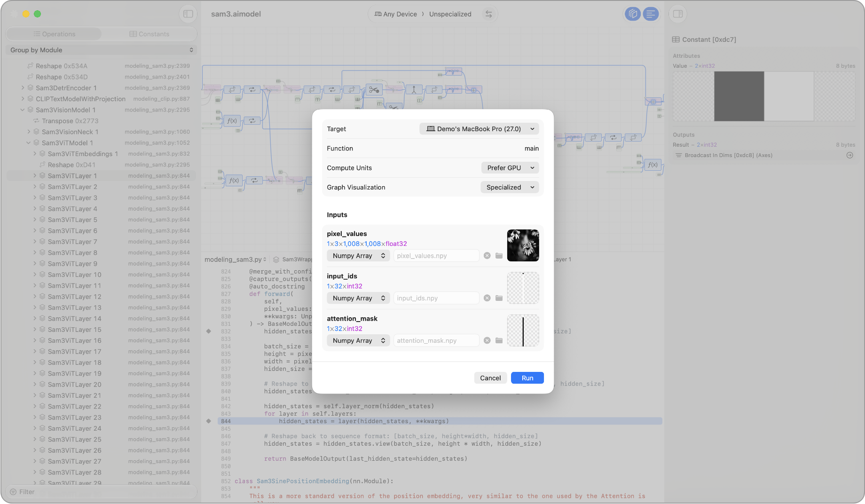Click breakpoint diamond at line 844

(208, 421)
